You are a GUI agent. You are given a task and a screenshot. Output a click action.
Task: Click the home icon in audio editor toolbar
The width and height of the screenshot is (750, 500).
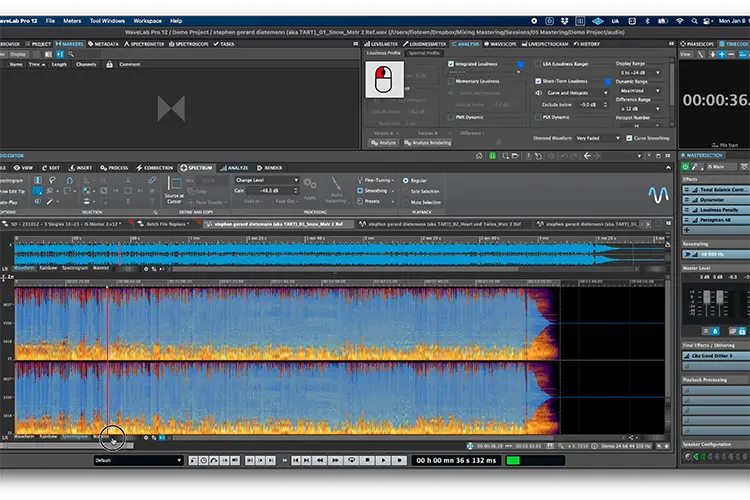click(479, 156)
